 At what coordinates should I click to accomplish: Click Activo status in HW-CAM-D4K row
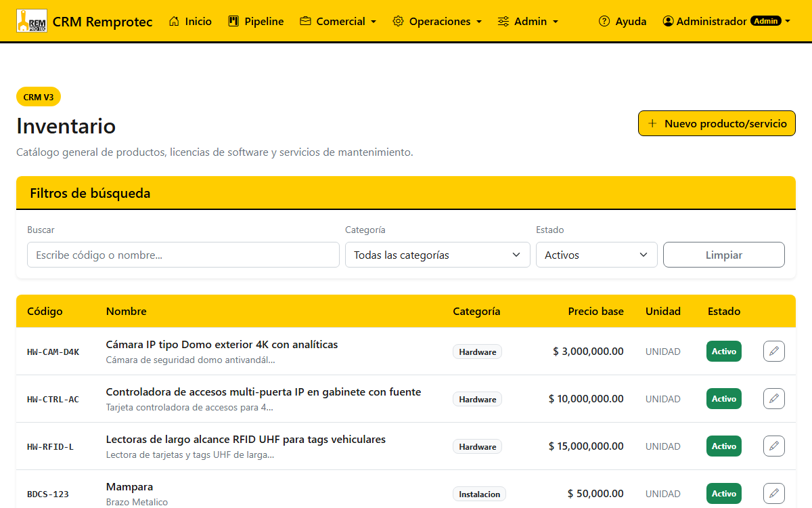pyautogui.click(x=724, y=352)
